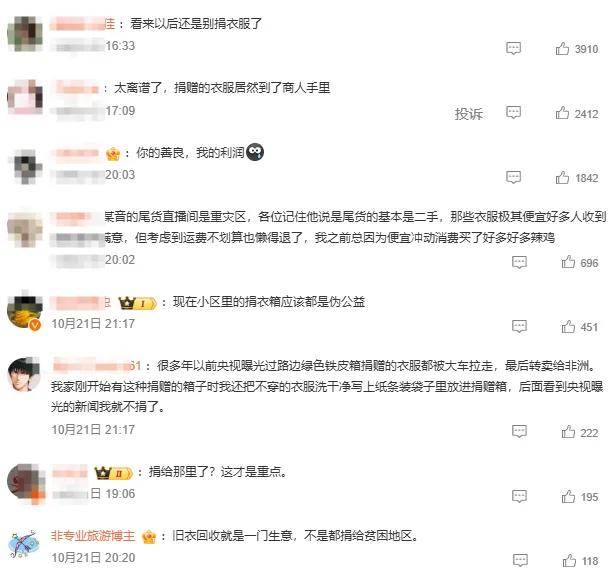Click 投诉 on the 17:09 comment
This screenshot has height=575, width=611.
click(x=468, y=114)
